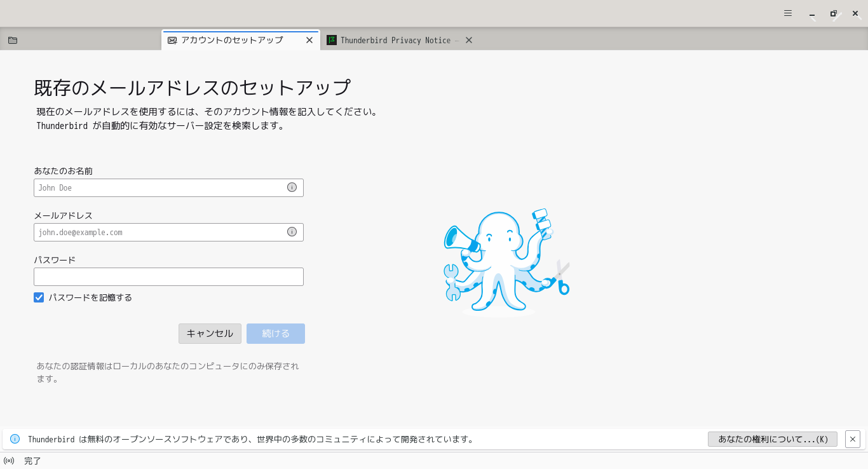Focus the あなたのお名前 input field
Screen dimensions: 868x469
pyautogui.click(x=168, y=187)
